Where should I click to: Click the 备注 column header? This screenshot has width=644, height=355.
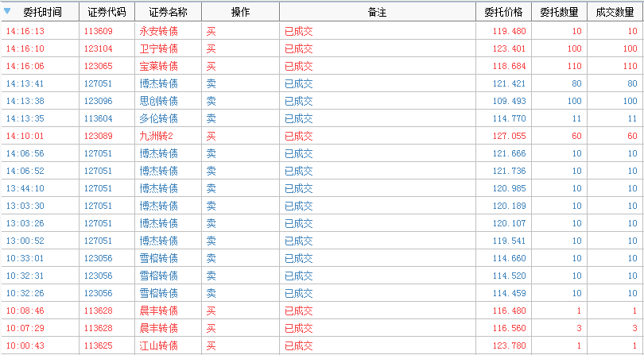(378, 12)
